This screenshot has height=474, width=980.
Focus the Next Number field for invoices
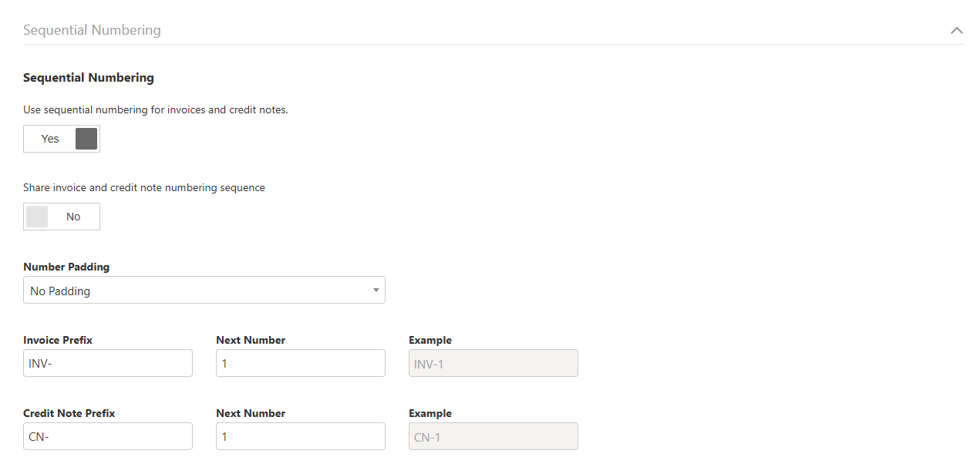coord(300,363)
